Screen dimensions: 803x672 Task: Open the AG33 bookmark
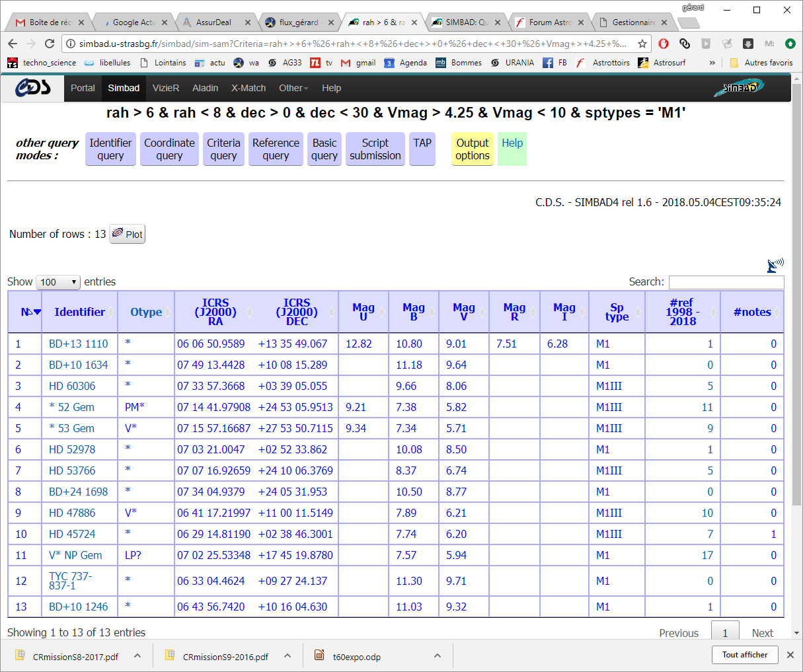pyautogui.click(x=285, y=63)
